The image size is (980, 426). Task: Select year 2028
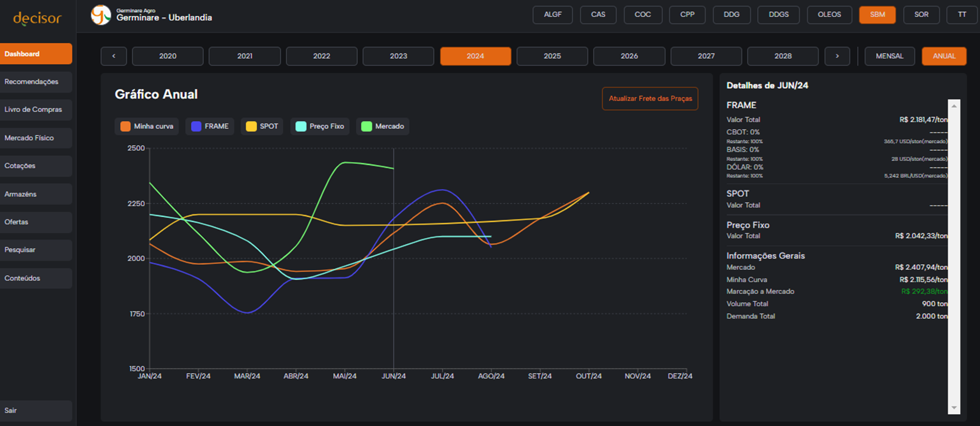click(783, 56)
